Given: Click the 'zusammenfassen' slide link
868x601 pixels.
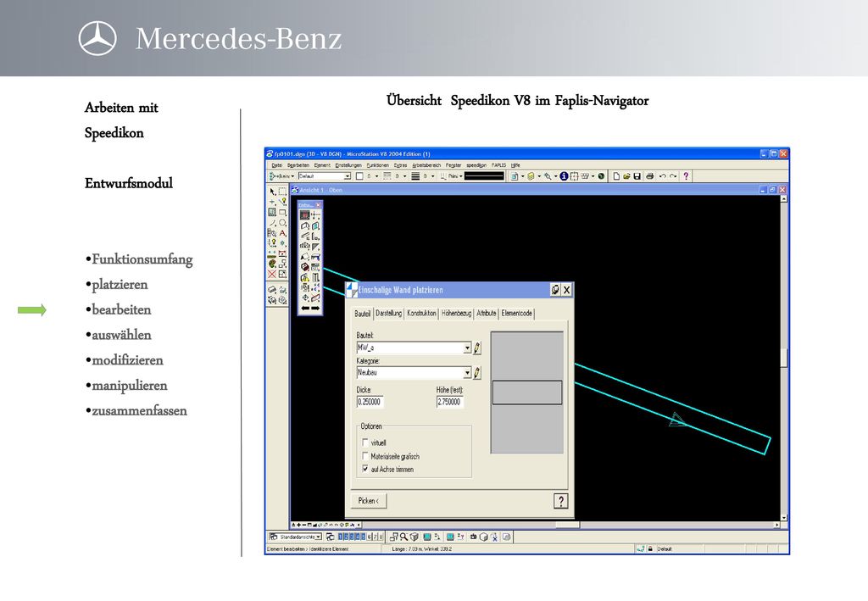Looking at the screenshot, I should [140, 410].
